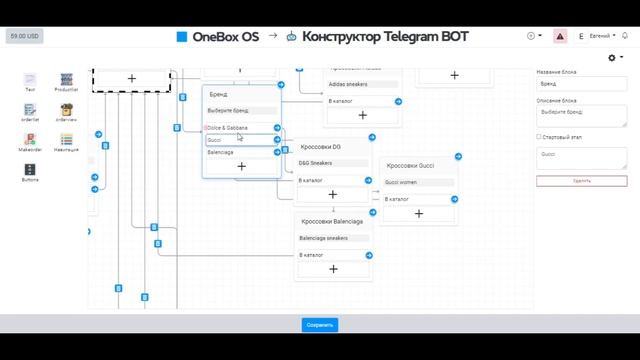
Task: Edit the Gucci button text field in panel
Action: [582, 158]
